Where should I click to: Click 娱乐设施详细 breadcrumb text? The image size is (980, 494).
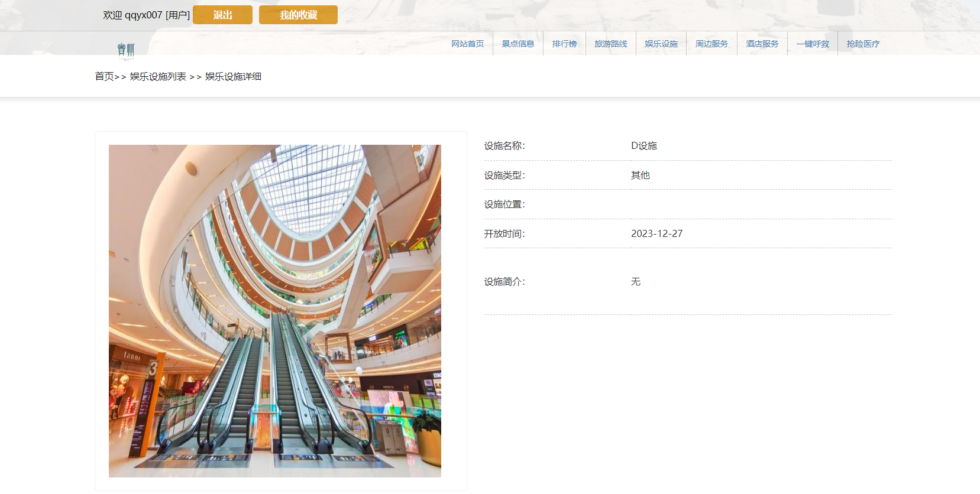[x=233, y=76]
